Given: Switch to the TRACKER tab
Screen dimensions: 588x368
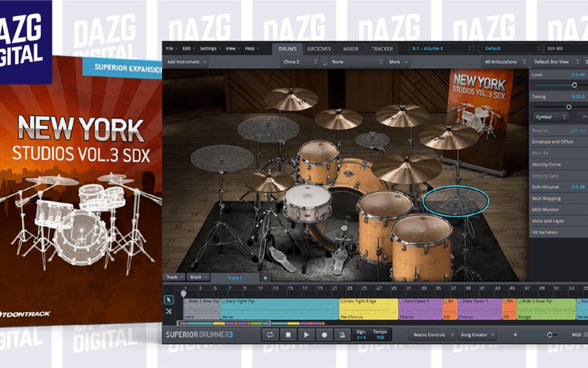Looking at the screenshot, I should pos(382,49).
